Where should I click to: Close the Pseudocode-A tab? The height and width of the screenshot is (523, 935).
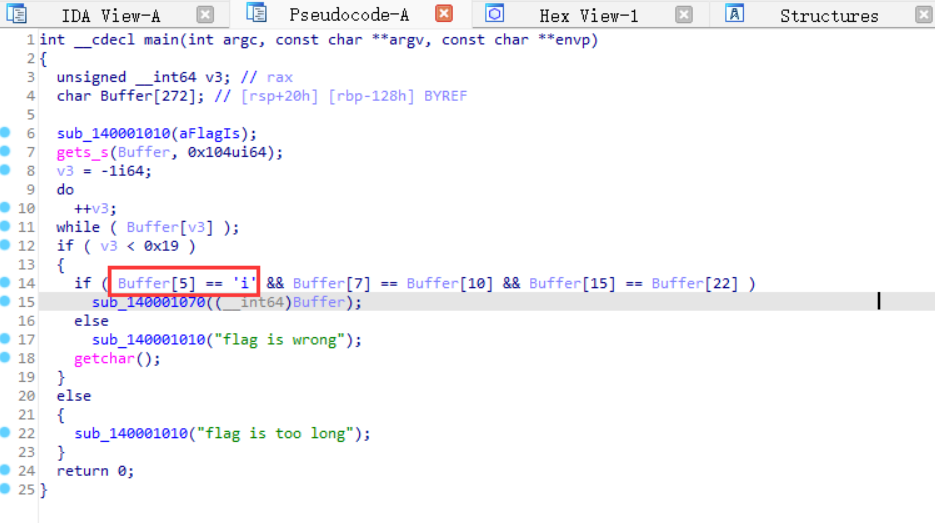point(444,14)
